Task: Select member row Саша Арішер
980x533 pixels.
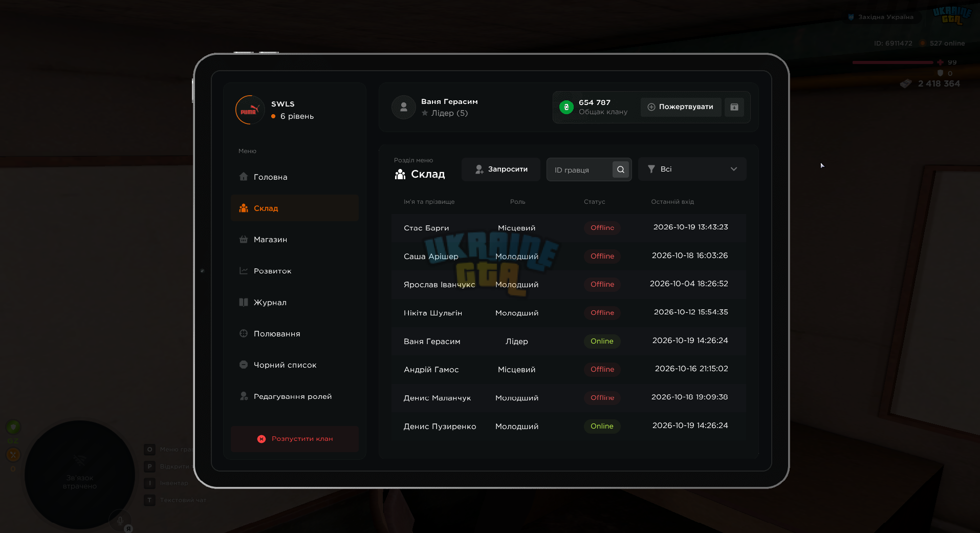Action: [x=569, y=256]
